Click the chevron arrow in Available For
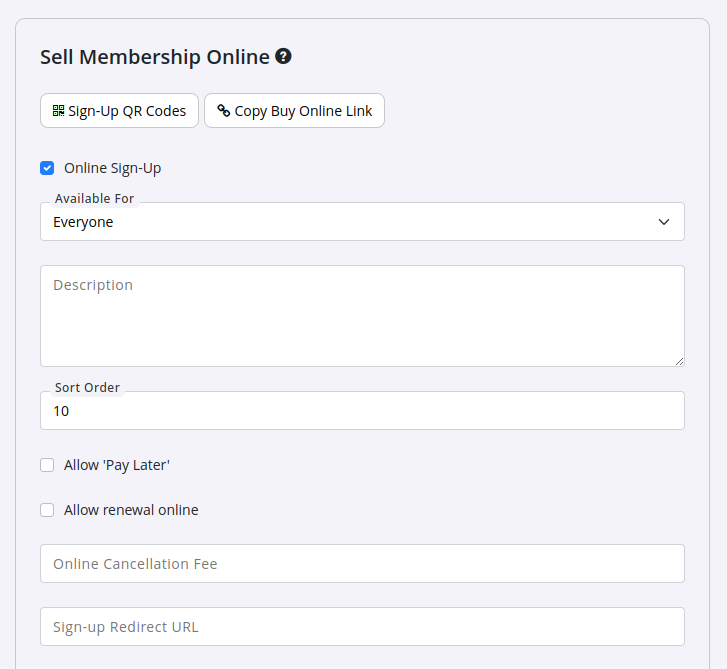Screen dimensions: 727x669 pos(664,222)
